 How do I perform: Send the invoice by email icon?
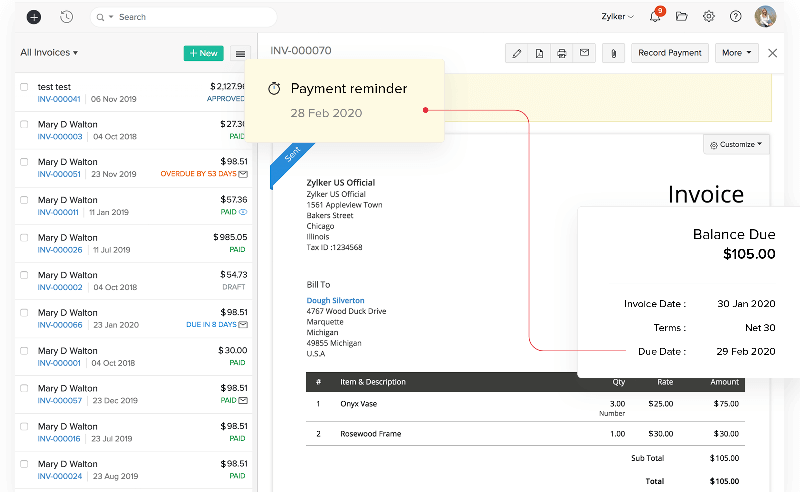click(x=585, y=53)
